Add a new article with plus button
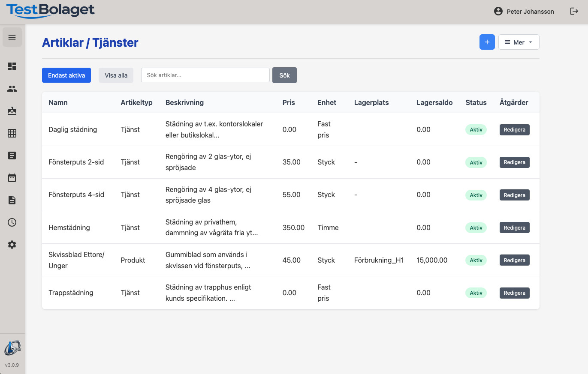588x374 pixels. (487, 42)
